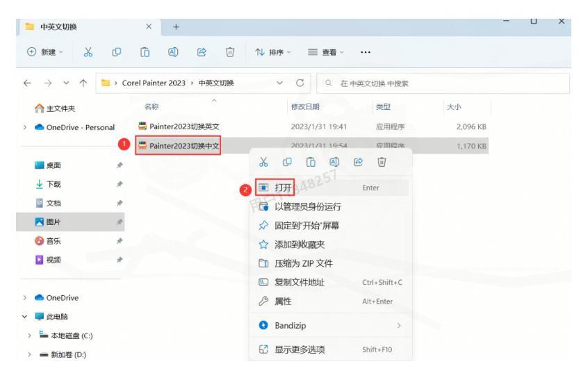Open 视频 in quick access

pos(48,260)
